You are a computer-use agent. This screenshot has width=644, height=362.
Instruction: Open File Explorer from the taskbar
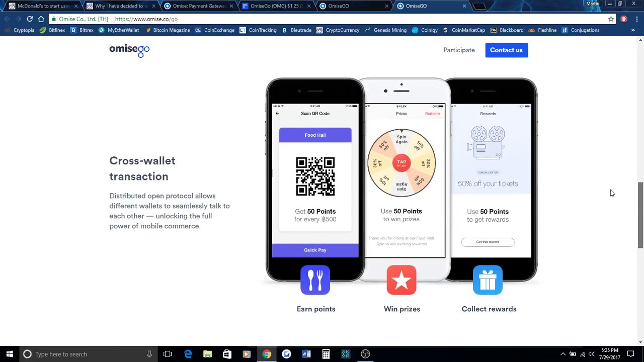click(207, 354)
